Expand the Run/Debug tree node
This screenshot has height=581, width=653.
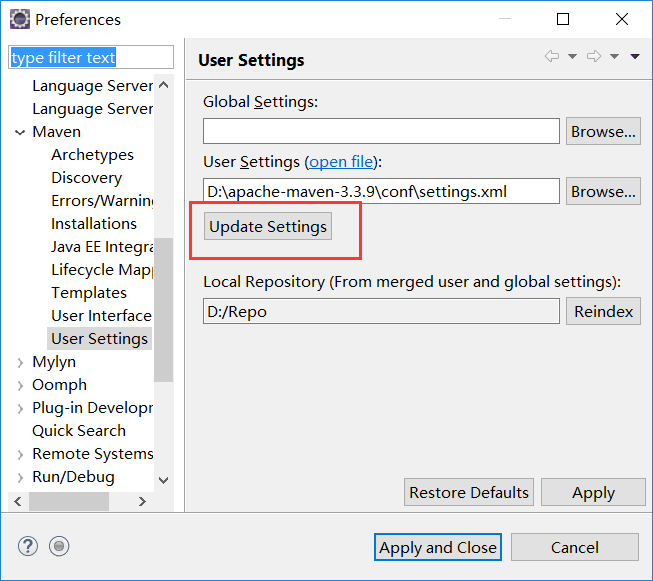(20, 477)
